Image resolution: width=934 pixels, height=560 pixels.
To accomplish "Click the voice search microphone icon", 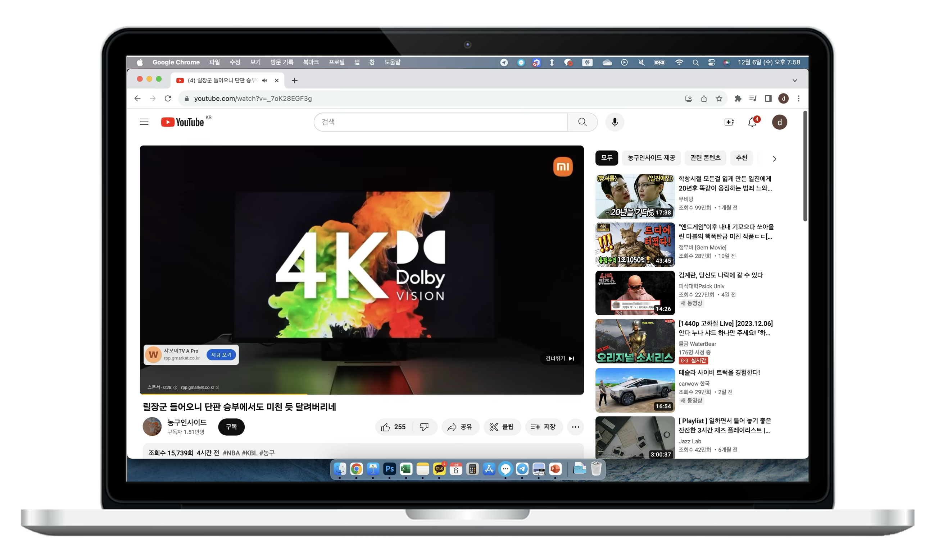I will click(615, 122).
